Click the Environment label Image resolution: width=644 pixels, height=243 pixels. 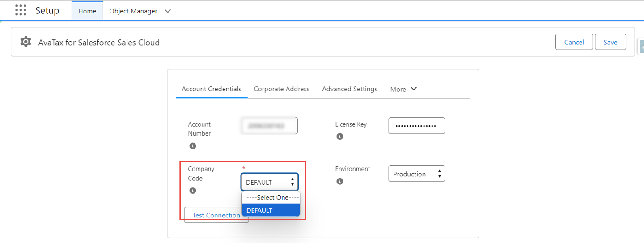353,169
